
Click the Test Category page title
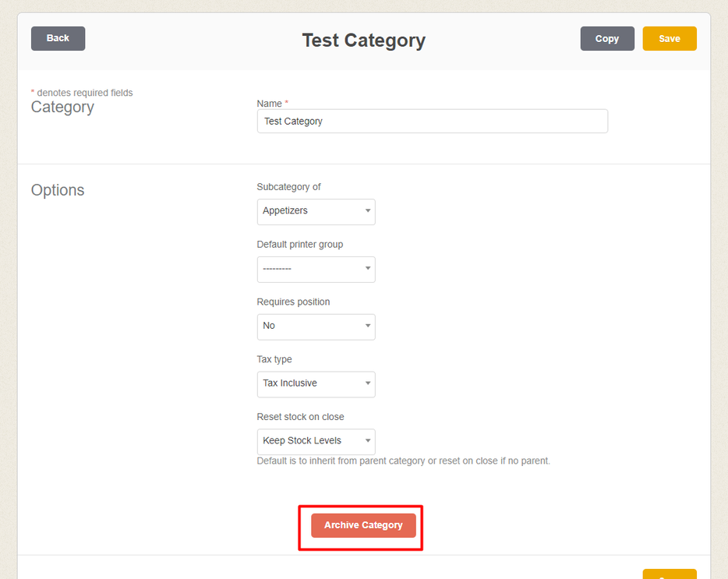[363, 41]
